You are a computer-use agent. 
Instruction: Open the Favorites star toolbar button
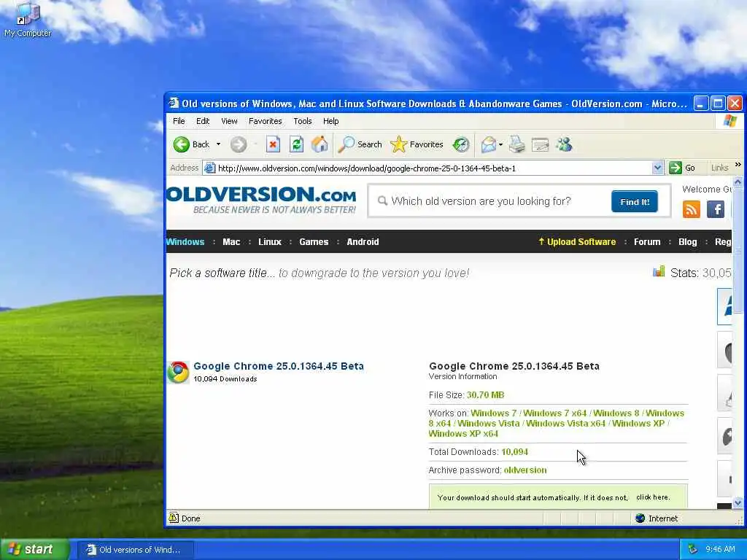tap(417, 144)
